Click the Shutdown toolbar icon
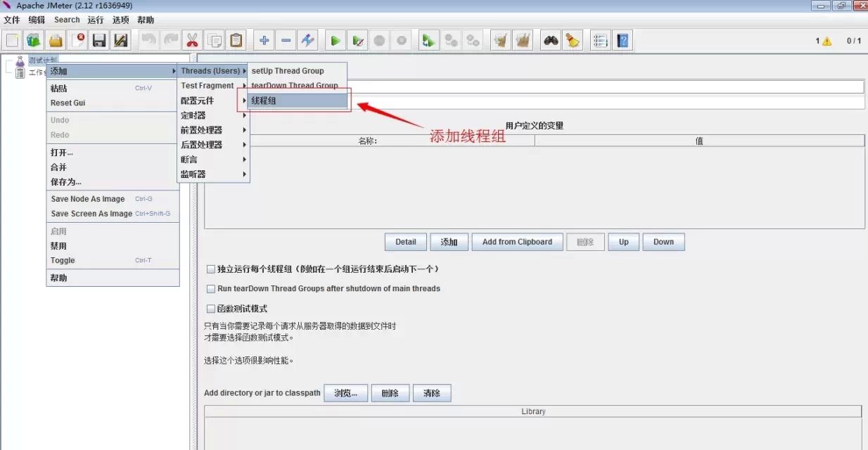 point(401,41)
